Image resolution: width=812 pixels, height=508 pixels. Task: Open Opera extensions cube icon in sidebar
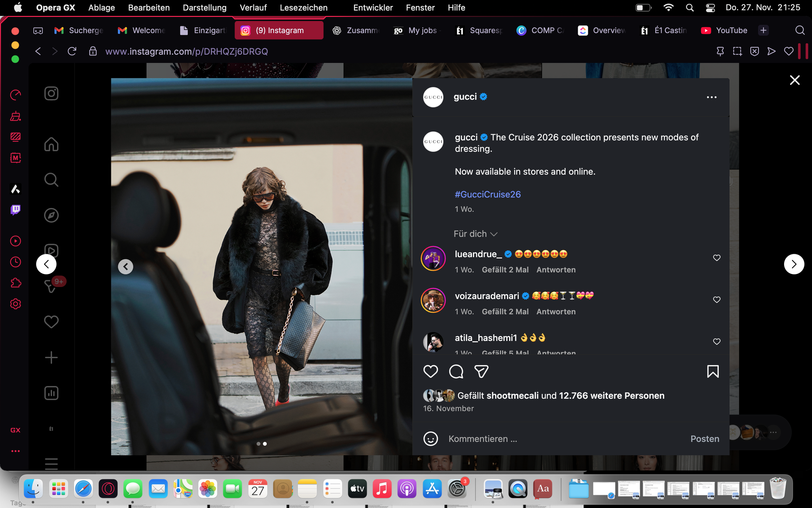(x=16, y=283)
